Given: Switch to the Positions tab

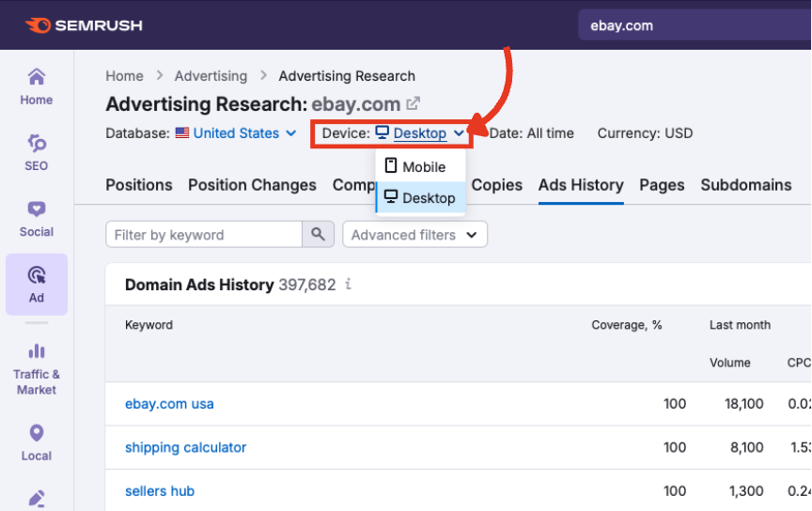Looking at the screenshot, I should (x=139, y=185).
